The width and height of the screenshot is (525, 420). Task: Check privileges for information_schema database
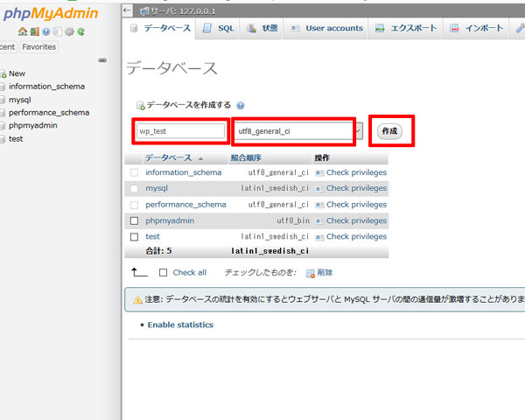point(356,172)
